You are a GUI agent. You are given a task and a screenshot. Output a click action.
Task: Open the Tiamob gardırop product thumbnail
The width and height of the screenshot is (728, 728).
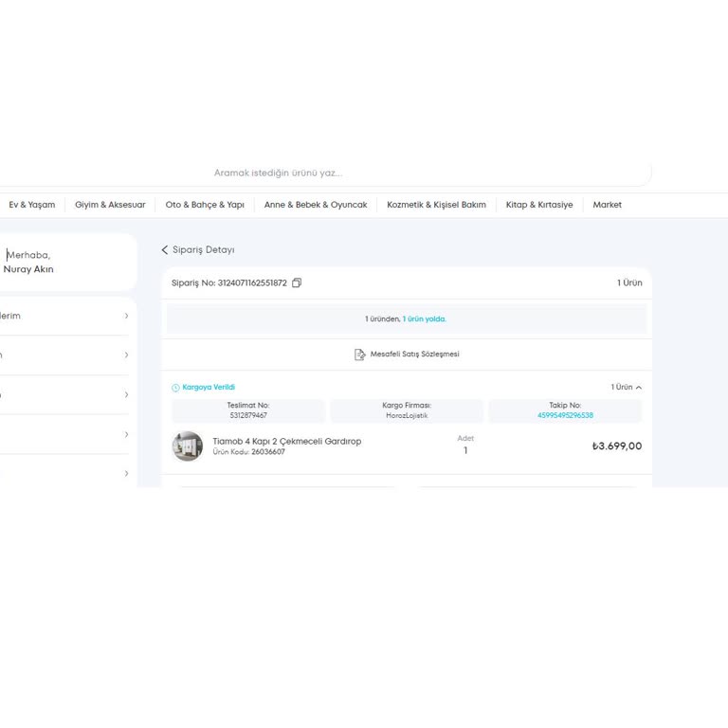pos(187,446)
